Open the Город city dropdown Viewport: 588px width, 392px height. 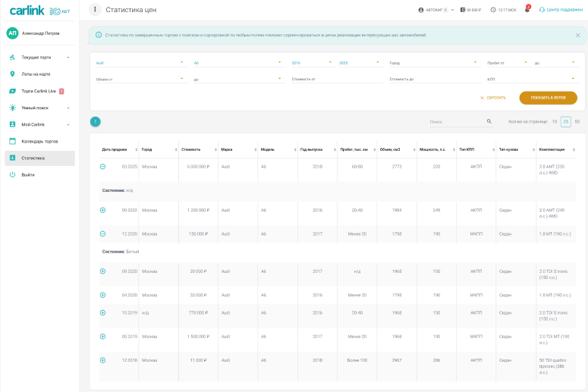[432, 63]
